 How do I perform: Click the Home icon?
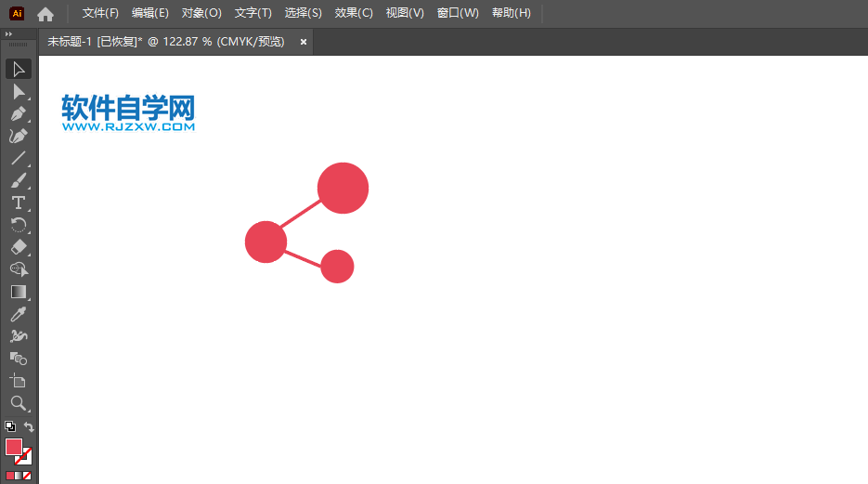pyautogui.click(x=45, y=14)
